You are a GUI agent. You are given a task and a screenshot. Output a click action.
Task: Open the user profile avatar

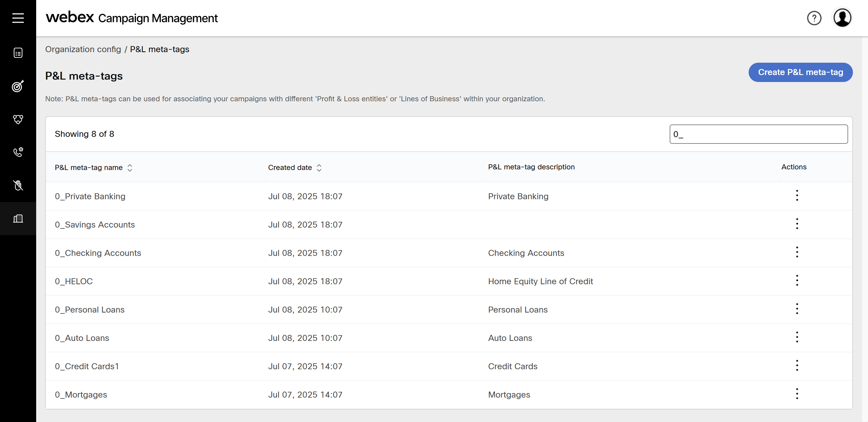(x=842, y=18)
